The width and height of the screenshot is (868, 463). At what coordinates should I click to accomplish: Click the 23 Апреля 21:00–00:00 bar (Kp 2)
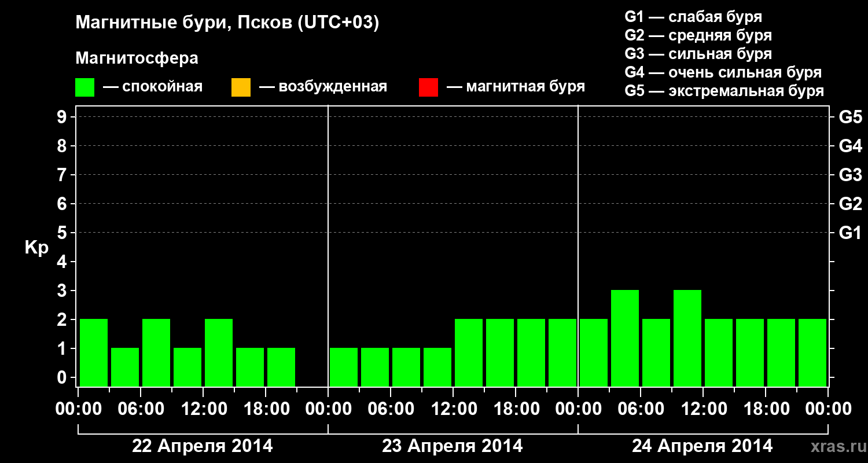click(562, 352)
